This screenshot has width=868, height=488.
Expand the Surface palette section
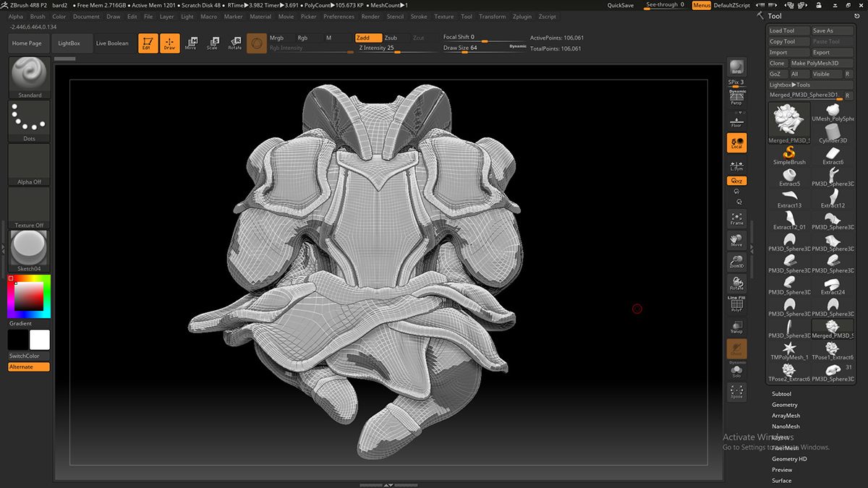click(x=781, y=481)
